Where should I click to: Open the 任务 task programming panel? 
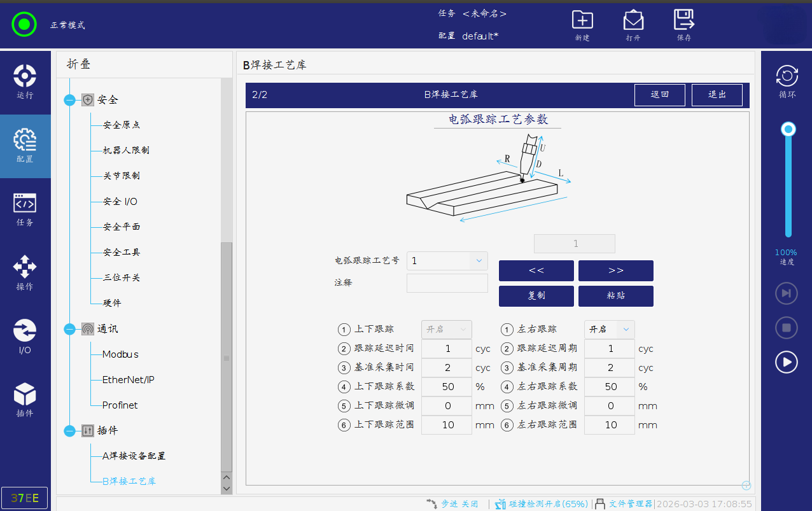(25, 209)
